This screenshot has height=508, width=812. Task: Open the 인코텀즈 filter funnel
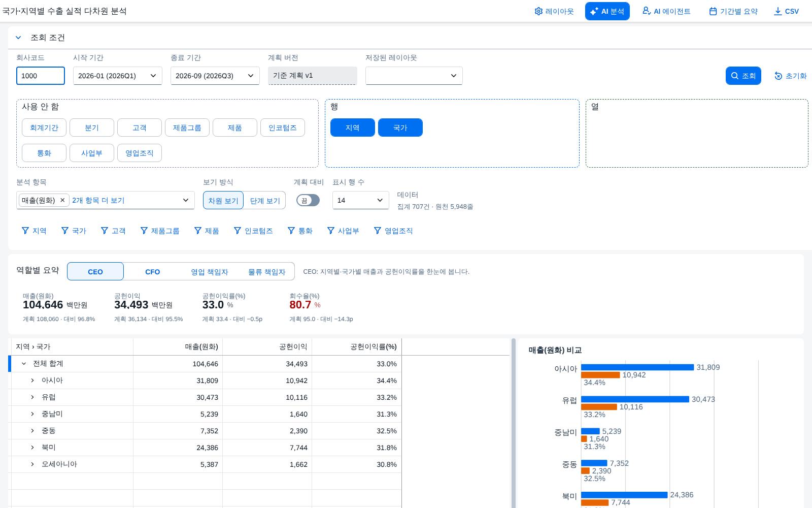click(x=253, y=231)
